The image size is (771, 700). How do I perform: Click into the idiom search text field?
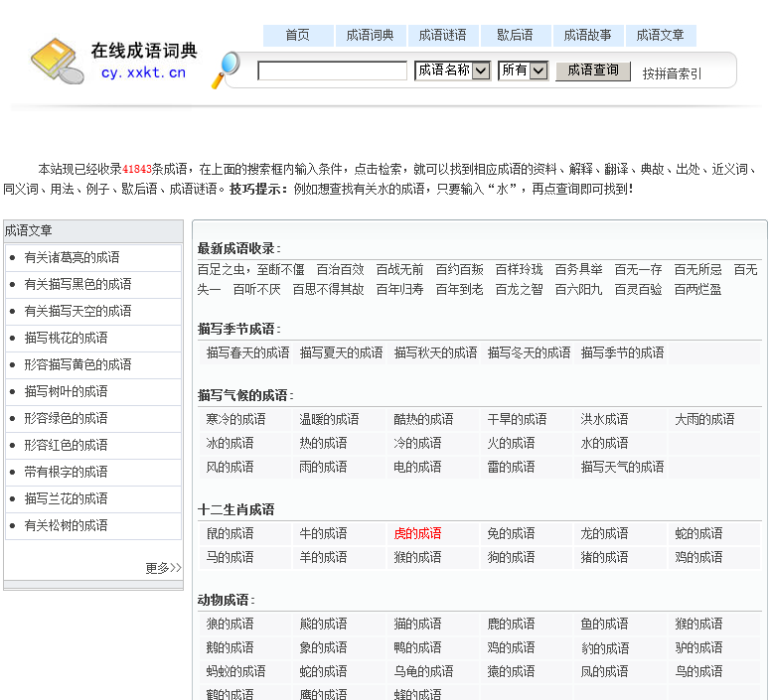[332, 70]
